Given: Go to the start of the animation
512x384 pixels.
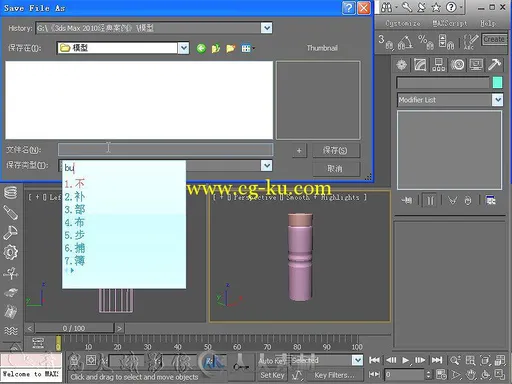Looking at the screenshot, I should point(374,360).
